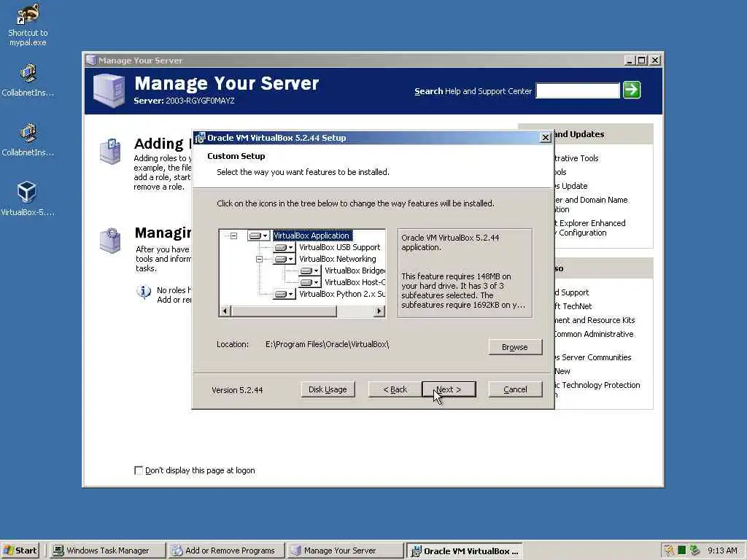
Task: Open the Resource Kits link
Action: tap(595, 320)
